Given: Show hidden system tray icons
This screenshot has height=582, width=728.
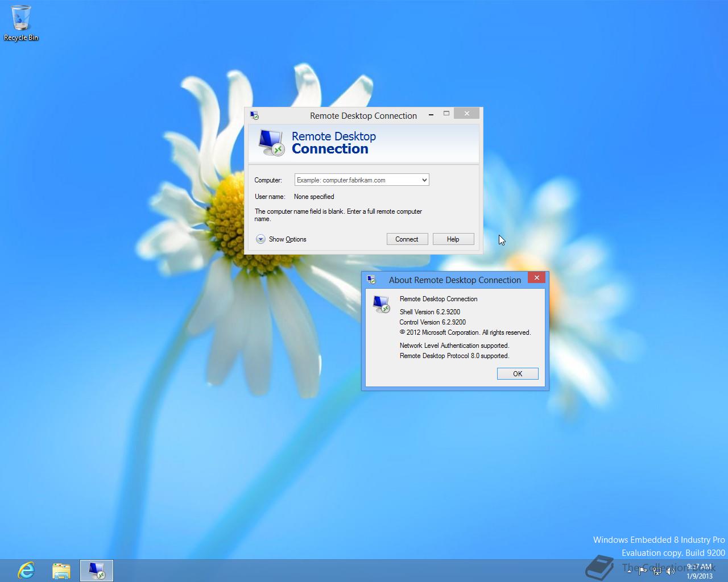Looking at the screenshot, I should click(x=629, y=570).
